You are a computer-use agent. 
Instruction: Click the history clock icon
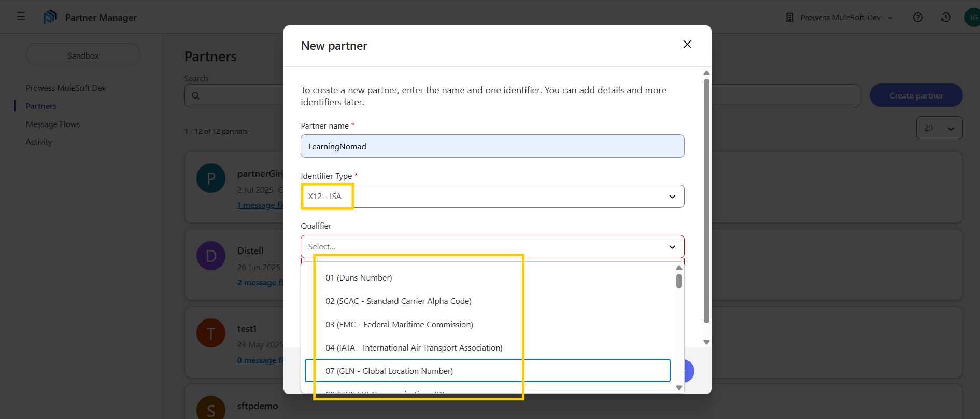tap(946, 18)
